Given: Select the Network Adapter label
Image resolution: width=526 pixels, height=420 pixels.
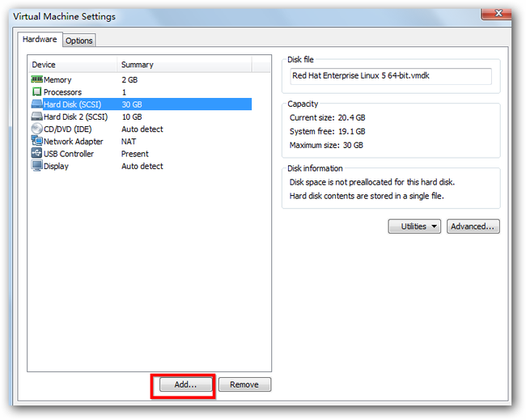Looking at the screenshot, I should click(x=73, y=142).
